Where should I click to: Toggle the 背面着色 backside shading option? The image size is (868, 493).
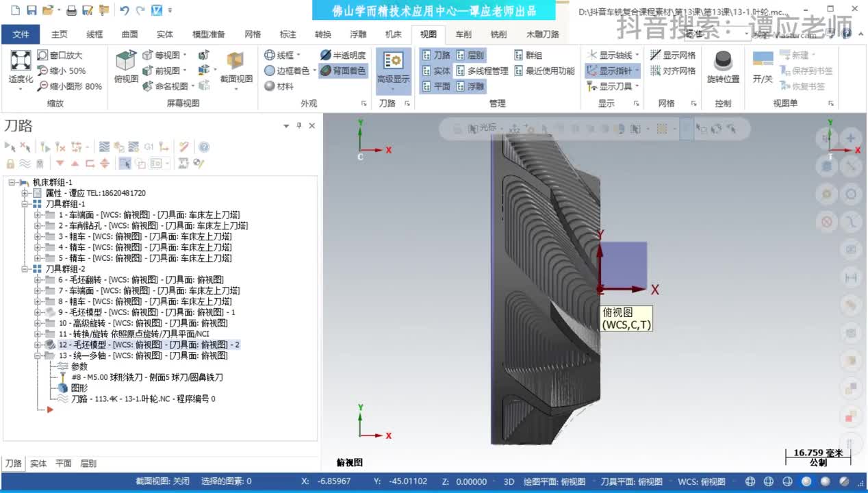pyautogui.click(x=343, y=71)
